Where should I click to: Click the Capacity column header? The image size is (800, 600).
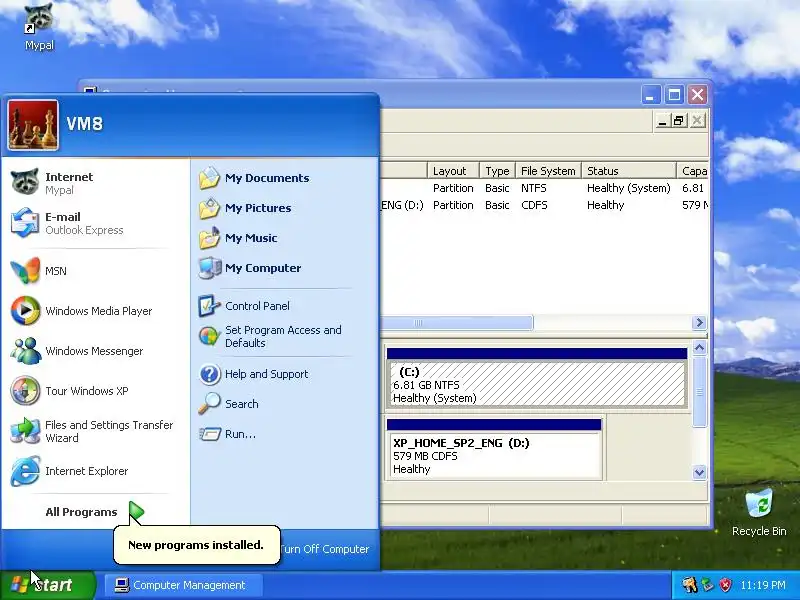click(x=693, y=171)
